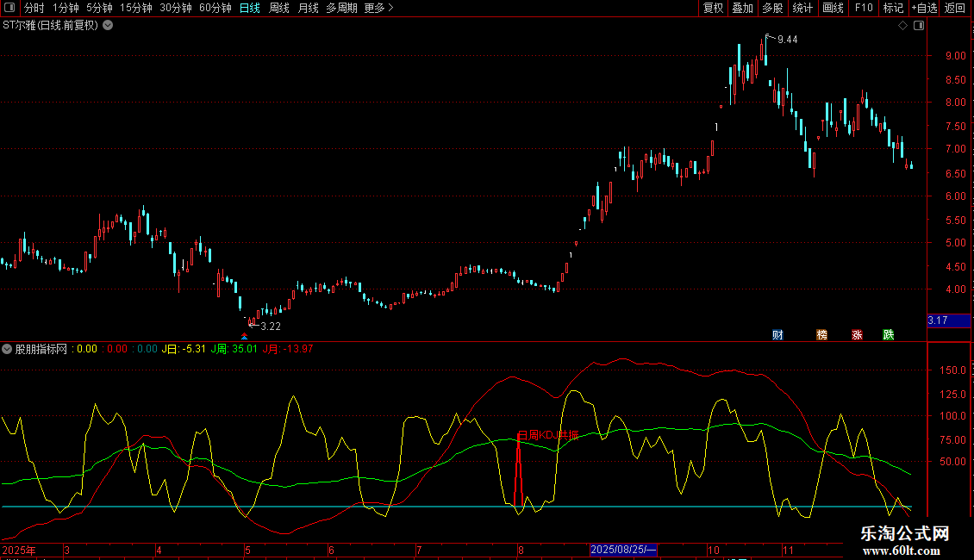Click the 2025年 label on time axis
Image resolution: width=974 pixels, height=560 pixels.
click(x=19, y=550)
